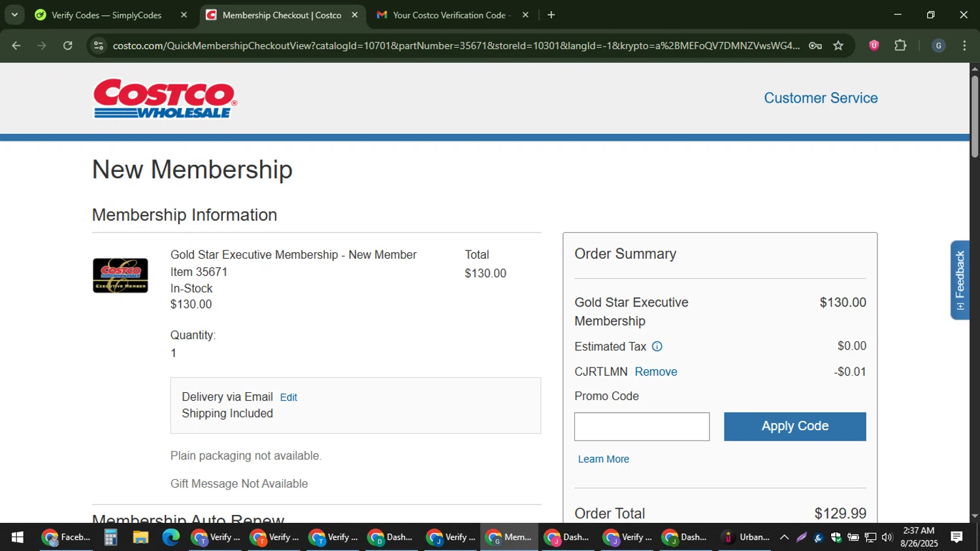Open the notification center icon
Image resolution: width=980 pixels, height=551 pixels.
[x=956, y=537]
